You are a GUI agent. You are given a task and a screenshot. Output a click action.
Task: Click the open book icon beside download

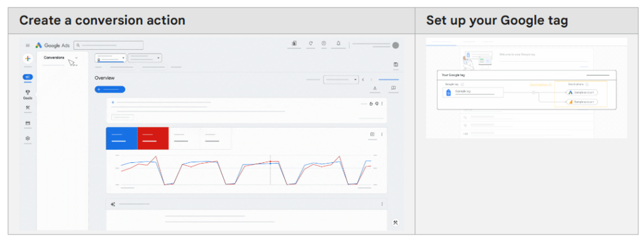(393, 88)
